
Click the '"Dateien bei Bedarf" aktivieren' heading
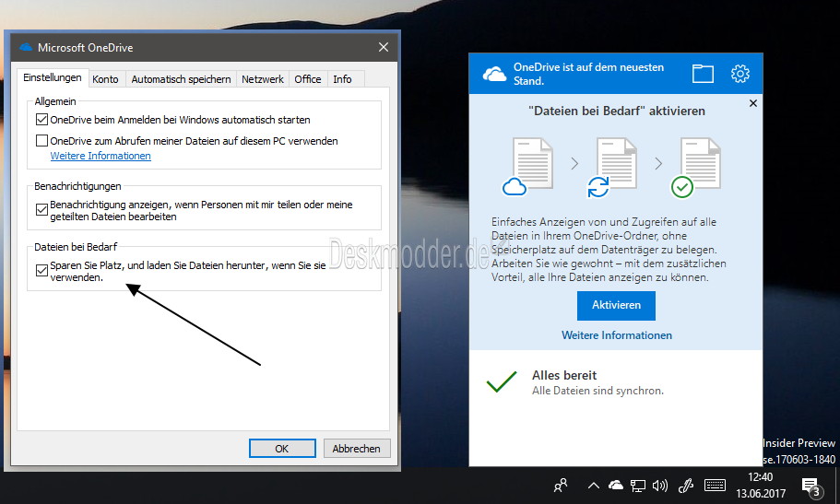(x=617, y=111)
